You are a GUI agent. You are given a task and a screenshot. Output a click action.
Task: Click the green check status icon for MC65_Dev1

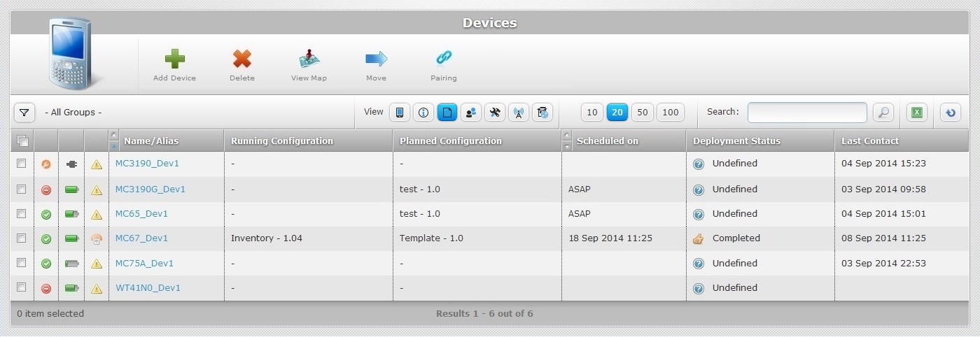(x=46, y=215)
